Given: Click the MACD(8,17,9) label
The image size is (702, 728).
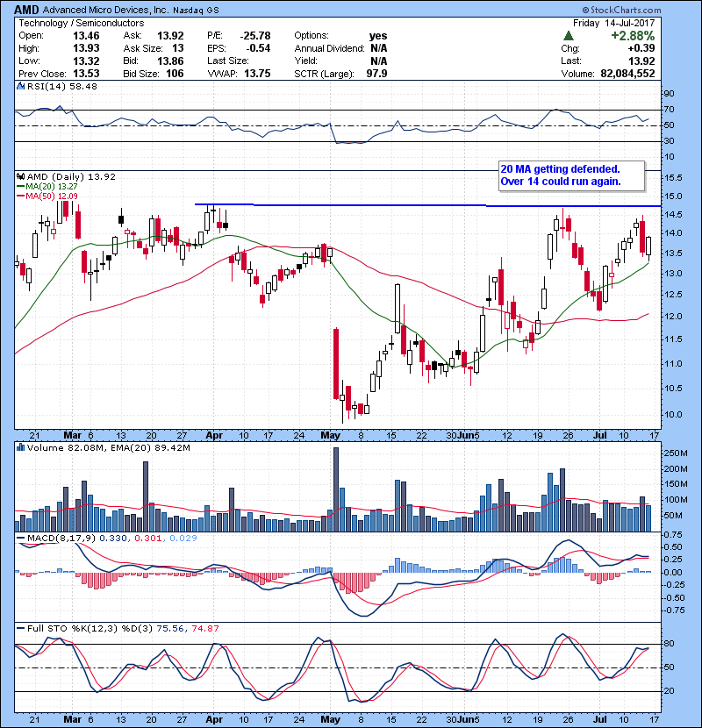Looking at the screenshot, I should pos(61,539).
